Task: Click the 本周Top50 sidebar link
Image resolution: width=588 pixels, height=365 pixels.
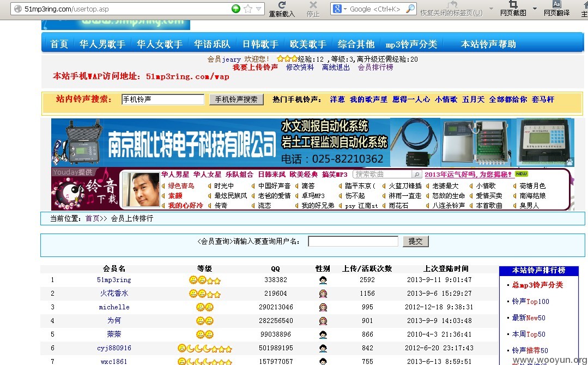Action: click(529, 334)
